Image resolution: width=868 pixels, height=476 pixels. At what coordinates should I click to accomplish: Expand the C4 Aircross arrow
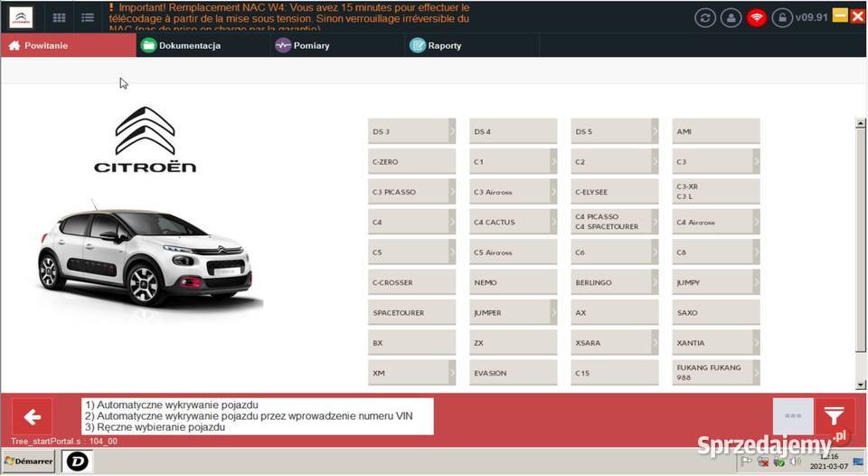pos(756,223)
